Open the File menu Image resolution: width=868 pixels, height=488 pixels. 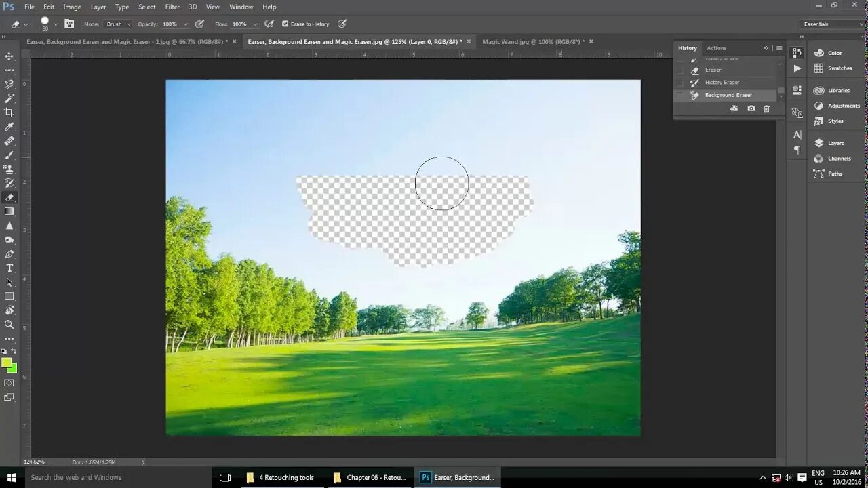point(29,7)
